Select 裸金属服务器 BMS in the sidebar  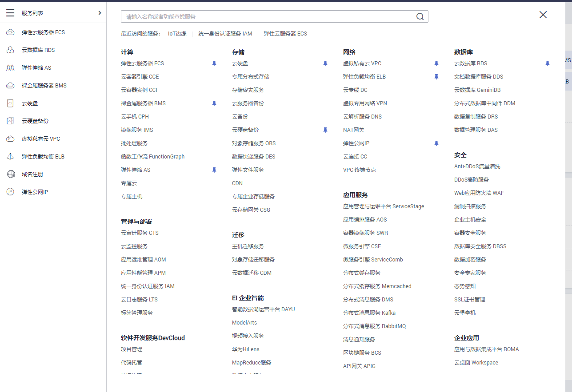pyautogui.click(x=11, y=85)
